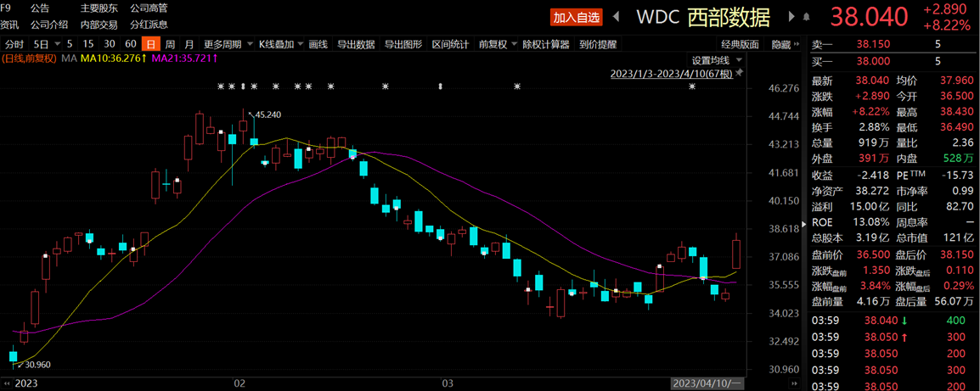Switch to daily K-line period 日
Screen dimensions: 980x391
click(150, 44)
